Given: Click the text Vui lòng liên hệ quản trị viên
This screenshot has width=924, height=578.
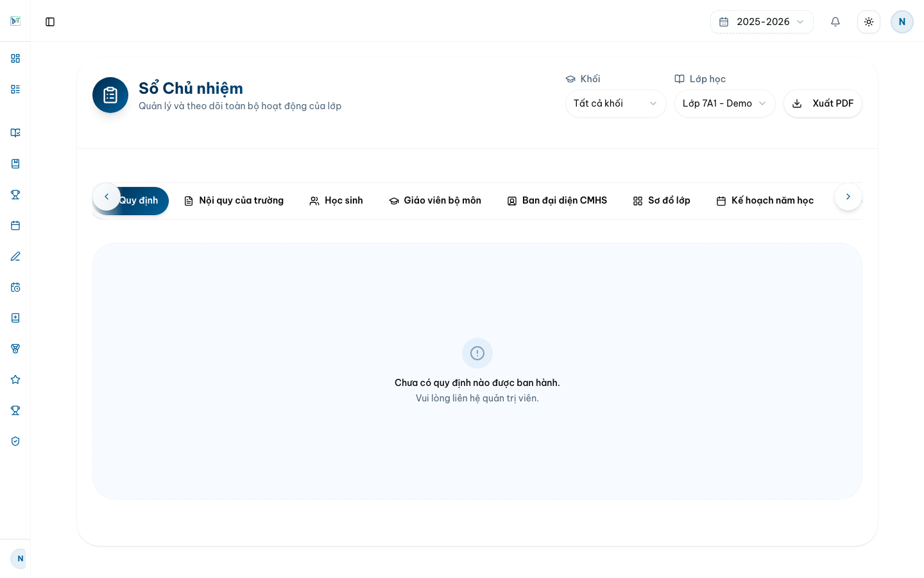Looking at the screenshot, I should click(x=477, y=398).
